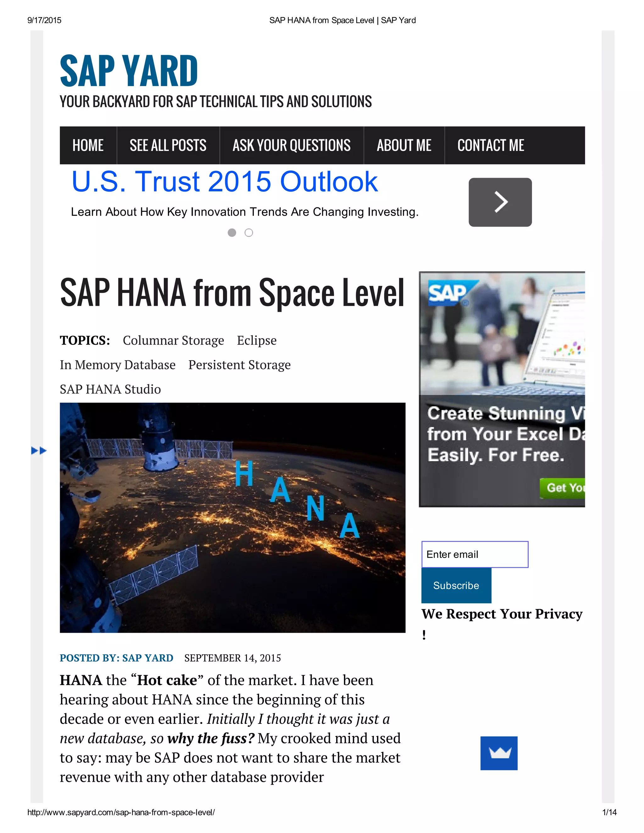Click the Columnar Storage topic
Viewport: 644px width, 833px height.
coord(173,340)
